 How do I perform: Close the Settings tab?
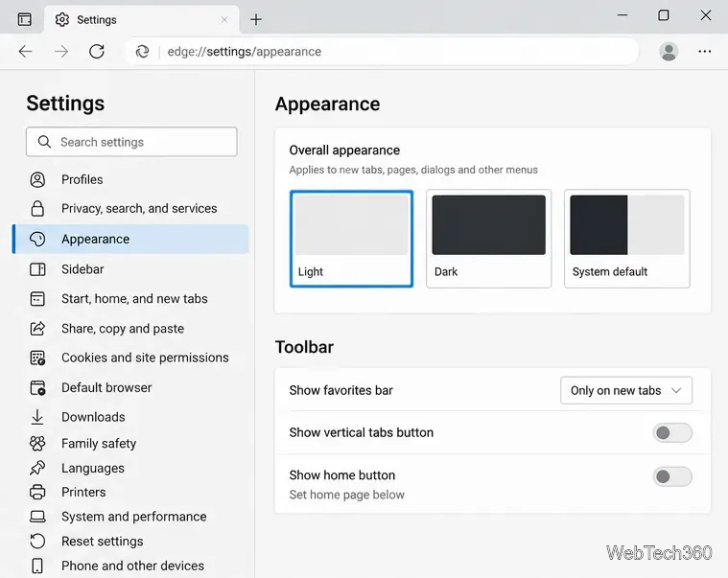click(x=224, y=19)
